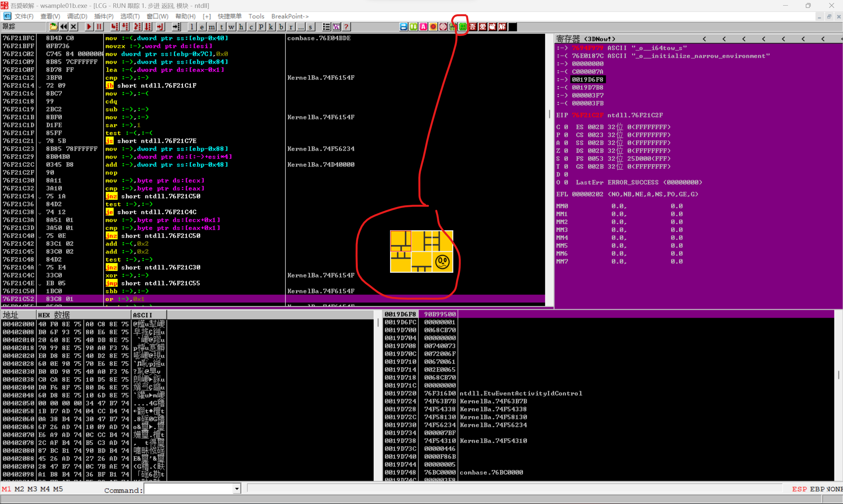The width and height of the screenshot is (843, 504).
Task: Click the red question mark help icon
Action: tap(346, 27)
